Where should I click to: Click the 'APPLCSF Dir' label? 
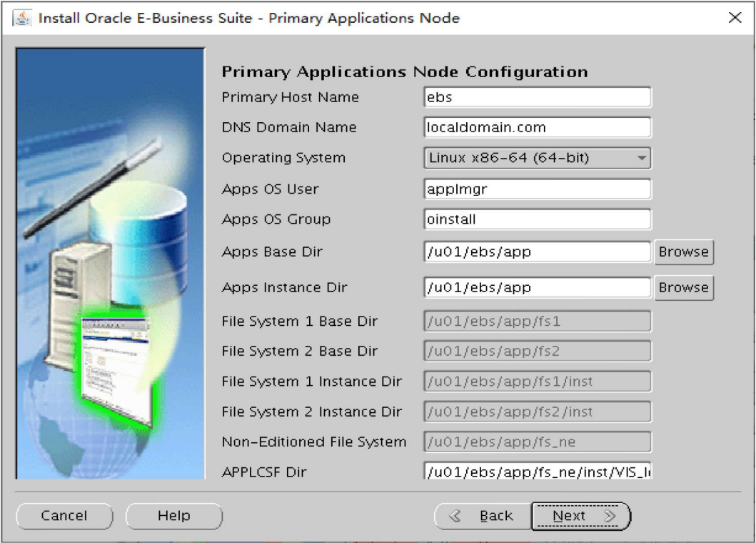click(263, 472)
